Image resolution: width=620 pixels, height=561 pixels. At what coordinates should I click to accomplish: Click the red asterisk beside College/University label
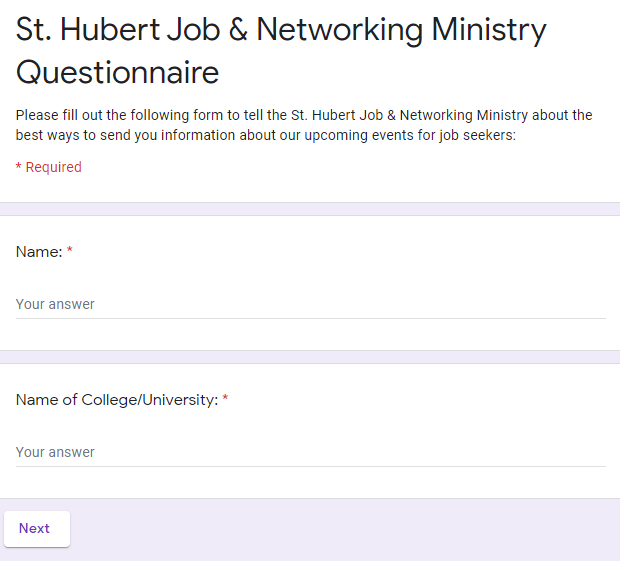coord(225,400)
